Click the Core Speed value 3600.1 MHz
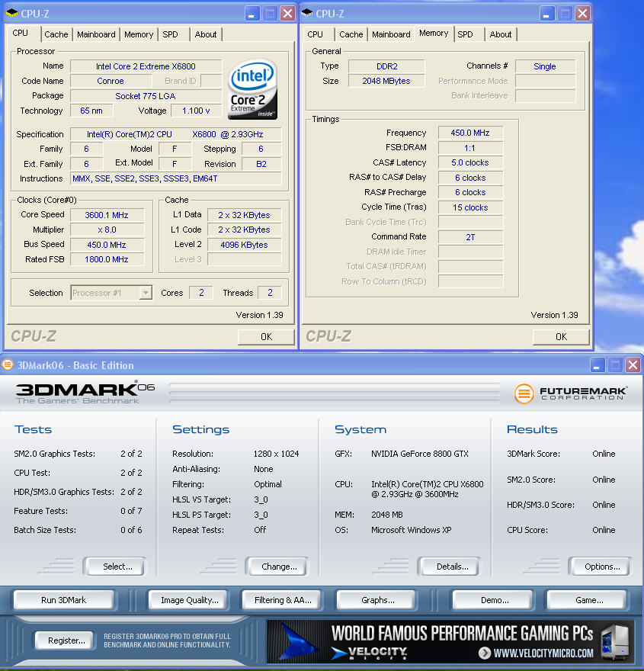 (x=107, y=215)
